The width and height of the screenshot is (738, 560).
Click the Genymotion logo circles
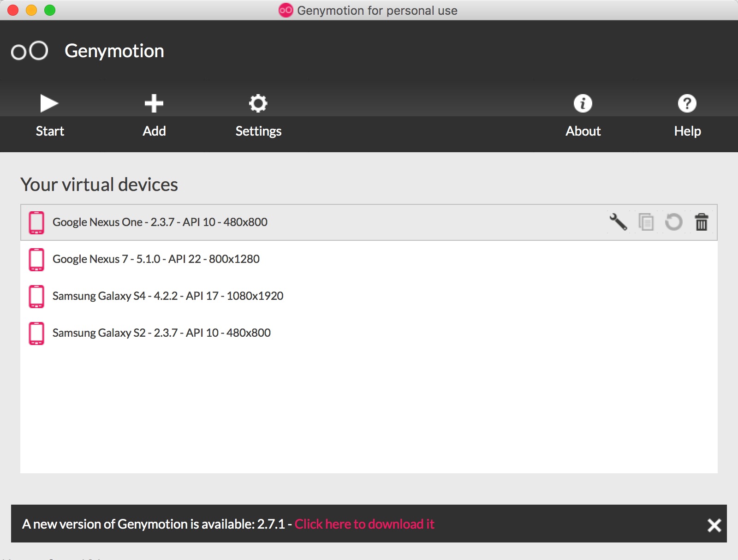click(x=30, y=51)
